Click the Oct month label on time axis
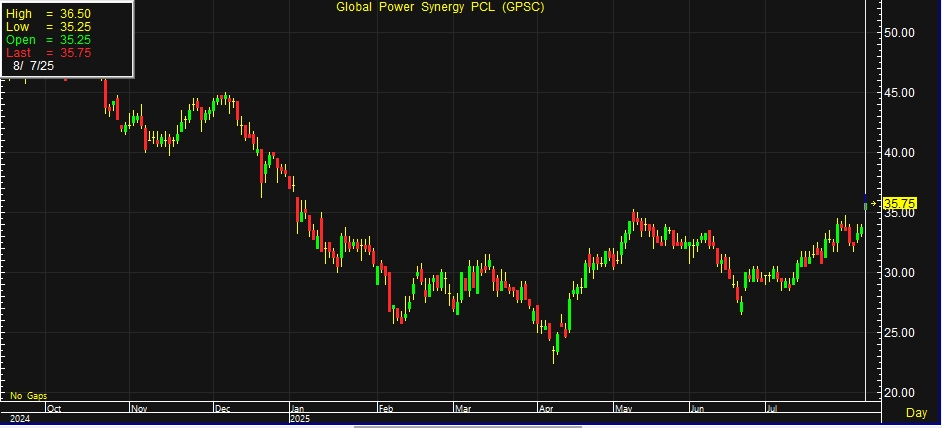The image size is (942, 428). [x=54, y=409]
